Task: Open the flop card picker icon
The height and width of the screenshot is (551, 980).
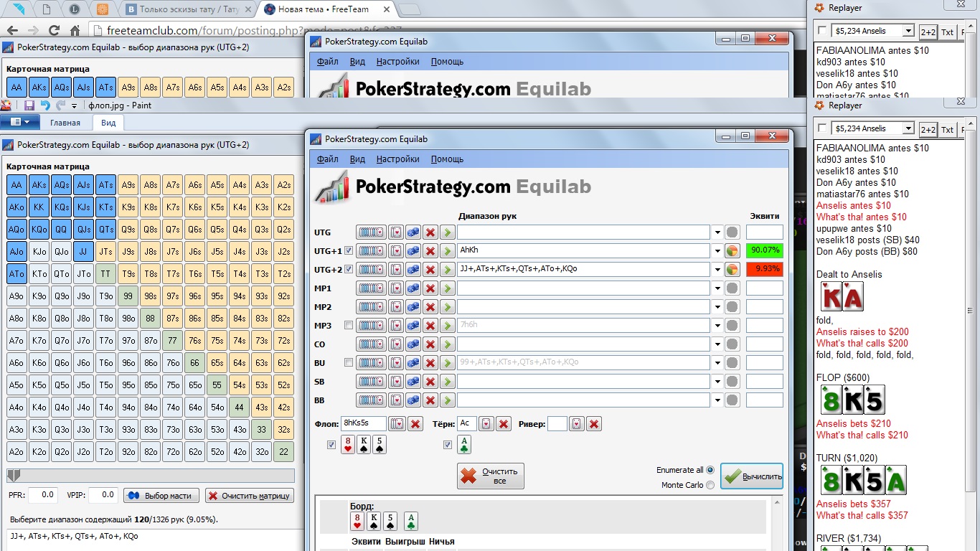Action: 397,424
